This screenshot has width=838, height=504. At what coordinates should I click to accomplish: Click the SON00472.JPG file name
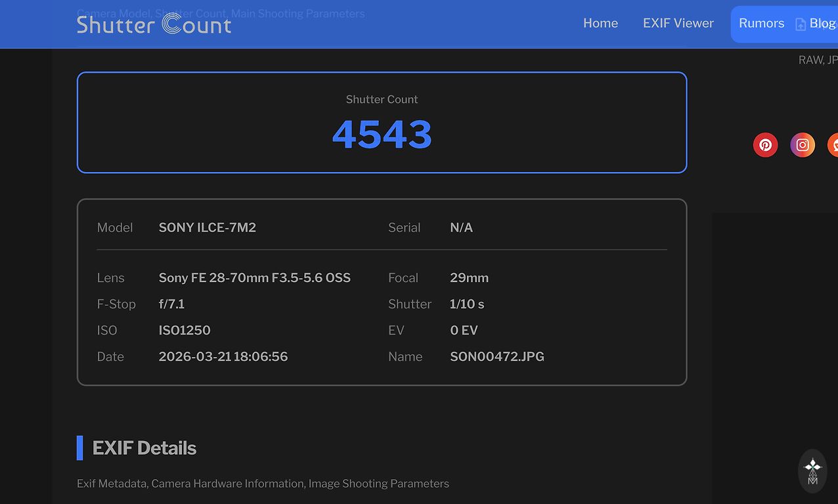pos(496,356)
